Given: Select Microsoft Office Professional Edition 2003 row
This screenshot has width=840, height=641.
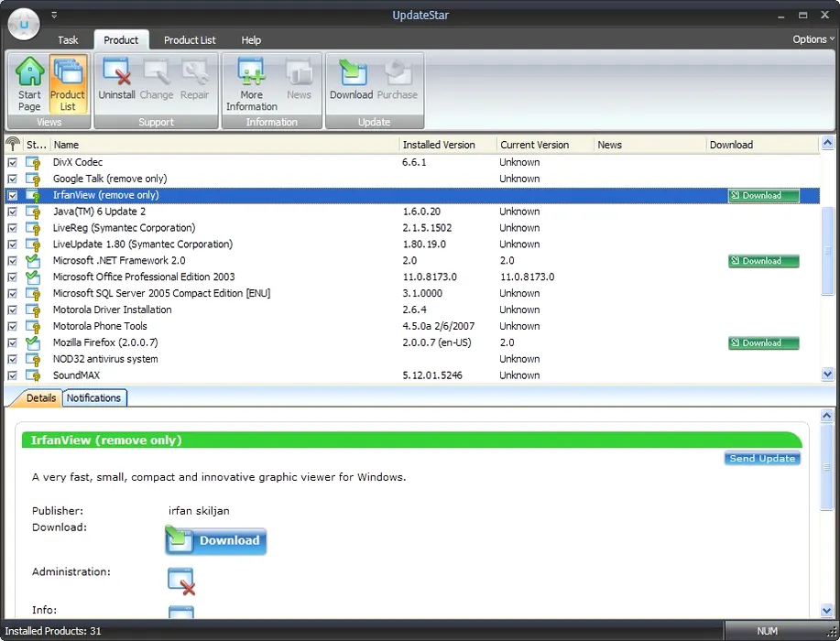Looking at the screenshot, I should pyautogui.click(x=412, y=277).
